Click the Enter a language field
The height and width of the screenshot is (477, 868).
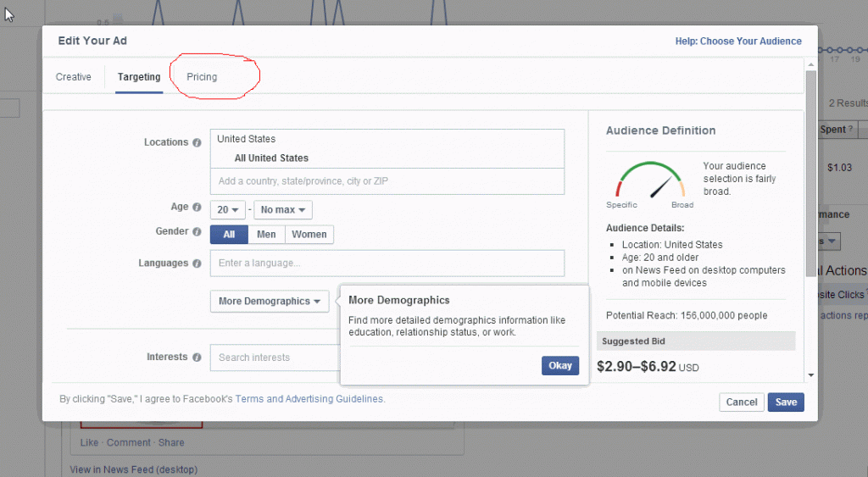tap(387, 263)
